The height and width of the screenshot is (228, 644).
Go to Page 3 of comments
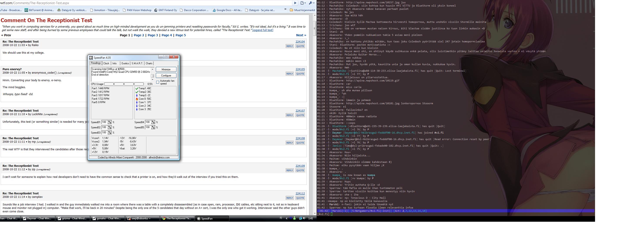[153, 35]
